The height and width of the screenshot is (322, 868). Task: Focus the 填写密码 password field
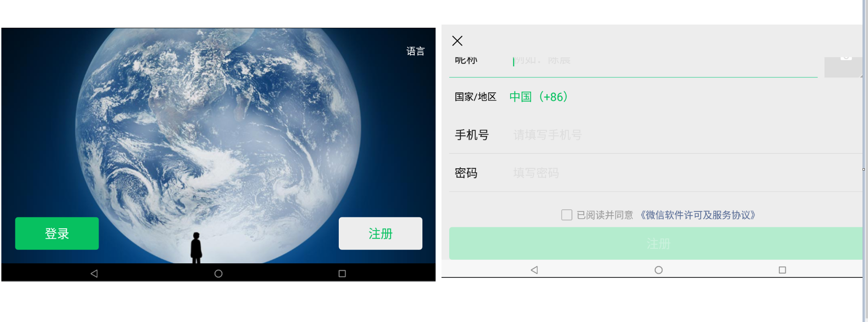click(x=687, y=173)
